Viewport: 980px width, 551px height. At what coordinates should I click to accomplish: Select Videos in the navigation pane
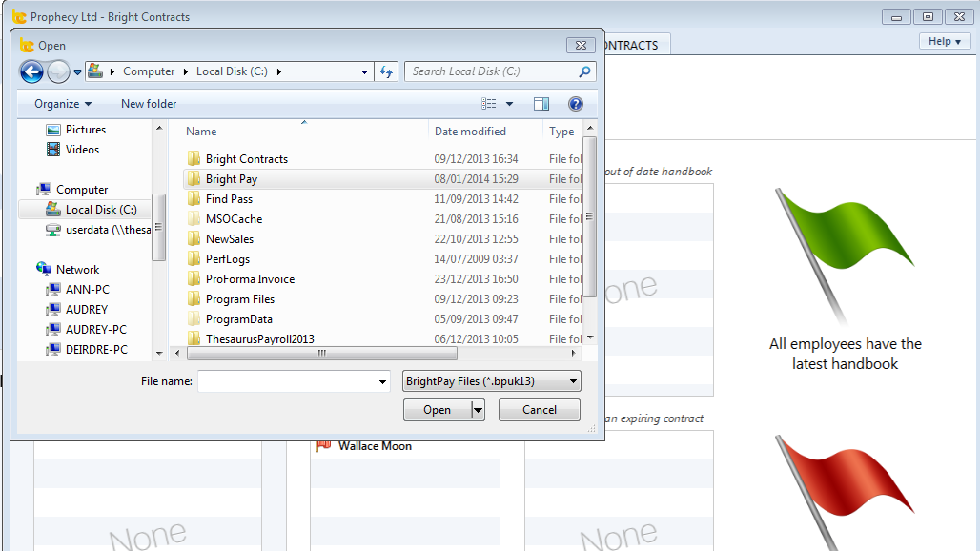point(82,150)
